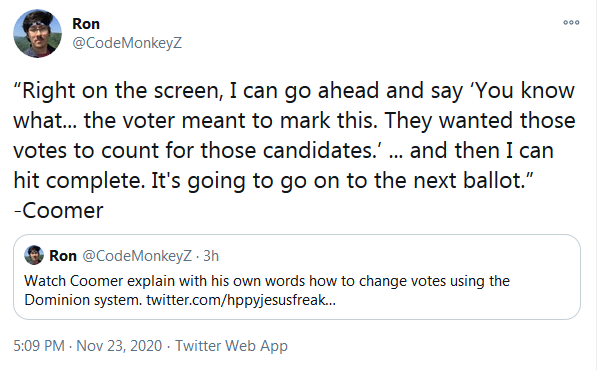Click the -Coomer attribution line

tap(59, 211)
